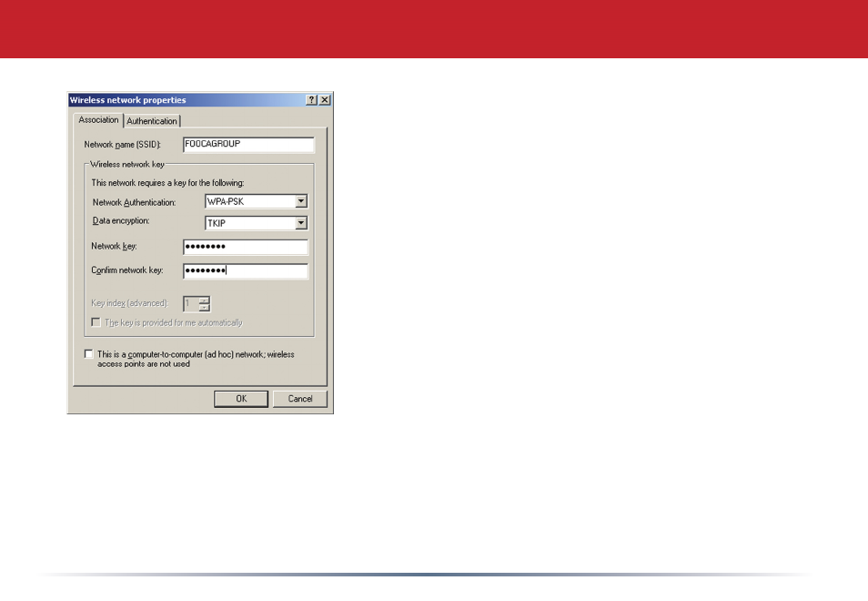The width and height of the screenshot is (868, 601).
Task: Click the Cancel button
Action: tap(300, 399)
